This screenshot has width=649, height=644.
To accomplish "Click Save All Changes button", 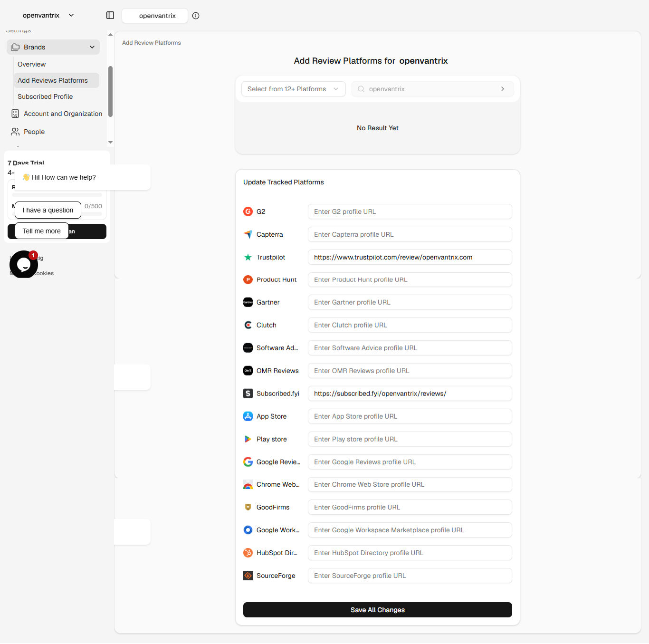I will point(378,610).
